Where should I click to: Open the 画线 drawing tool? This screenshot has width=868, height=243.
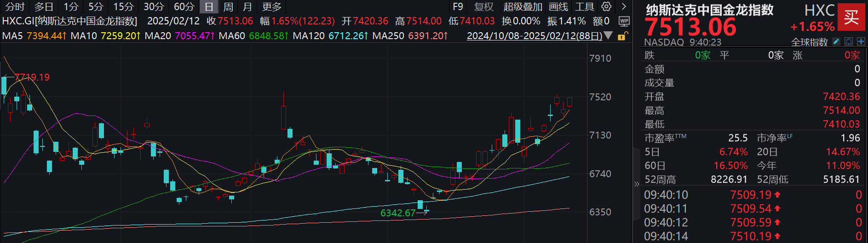coord(558,7)
